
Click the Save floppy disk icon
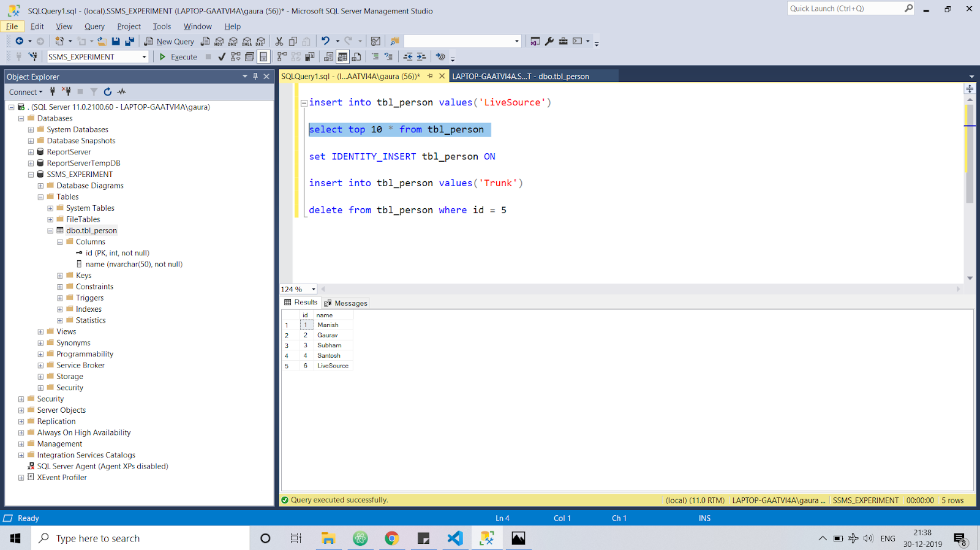pos(116,42)
